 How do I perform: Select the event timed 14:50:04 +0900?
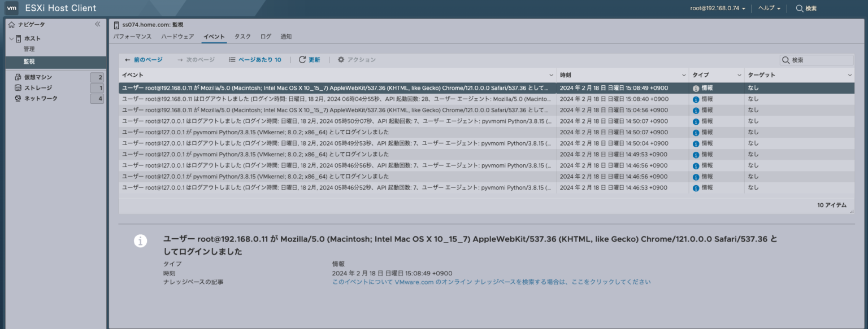(486, 143)
